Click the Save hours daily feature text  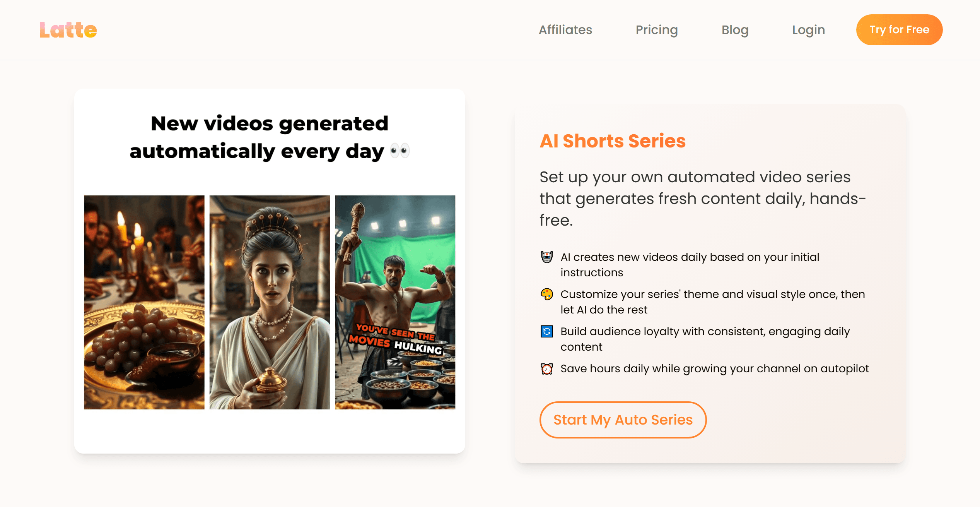[x=714, y=368]
